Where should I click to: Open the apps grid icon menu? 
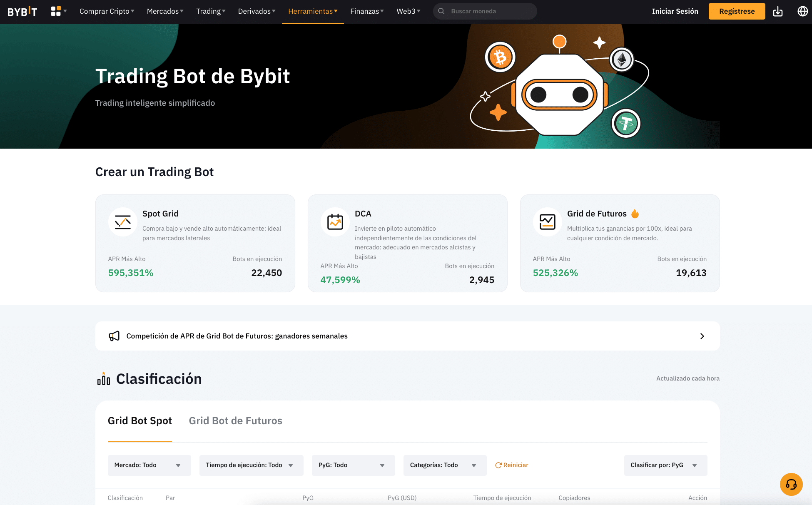click(x=58, y=11)
